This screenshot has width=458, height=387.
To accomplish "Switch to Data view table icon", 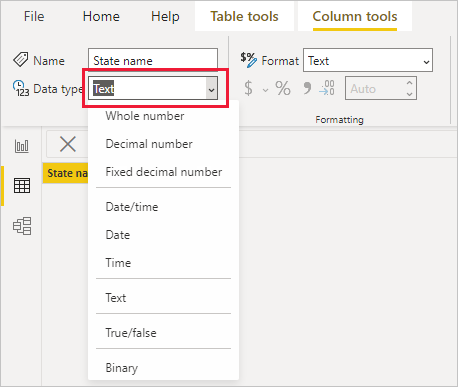I will [x=22, y=185].
